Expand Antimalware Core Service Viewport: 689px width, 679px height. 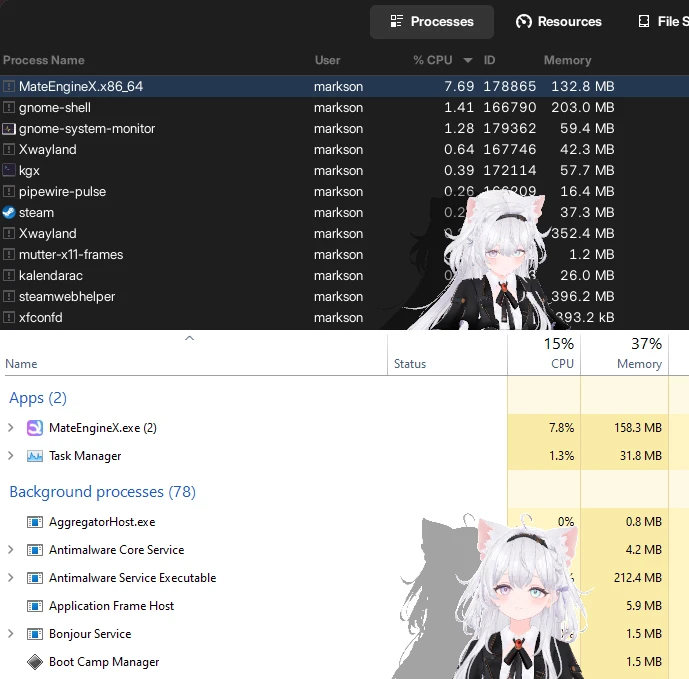[x=11, y=550]
